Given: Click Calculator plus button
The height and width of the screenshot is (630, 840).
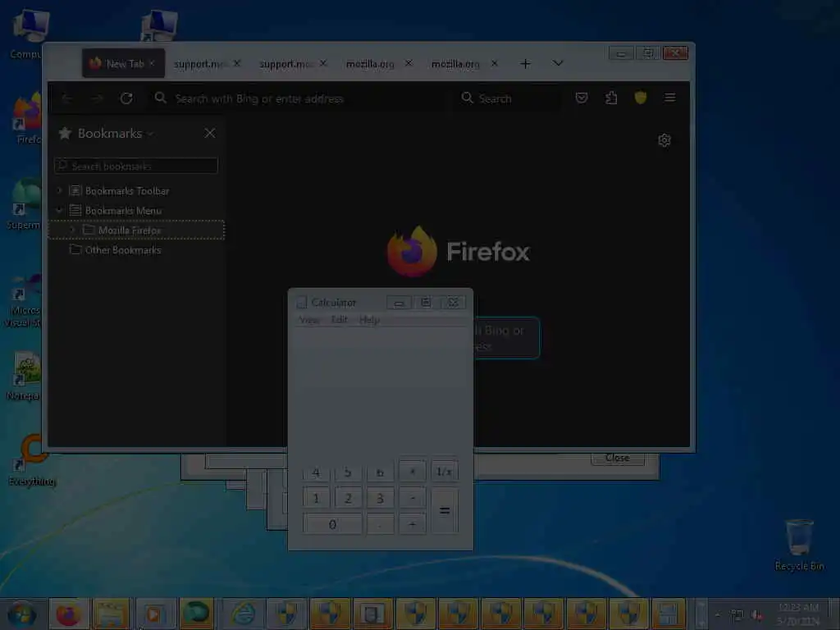Looking at the screenshot, I should [x=413, y=524].
